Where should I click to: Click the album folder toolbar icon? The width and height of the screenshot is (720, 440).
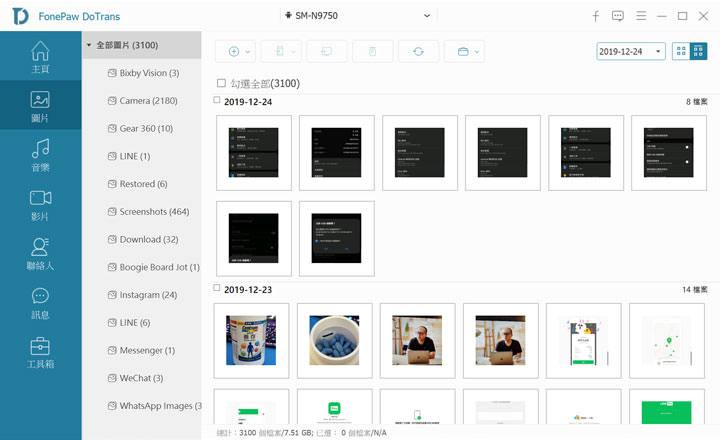coord(463,51)
